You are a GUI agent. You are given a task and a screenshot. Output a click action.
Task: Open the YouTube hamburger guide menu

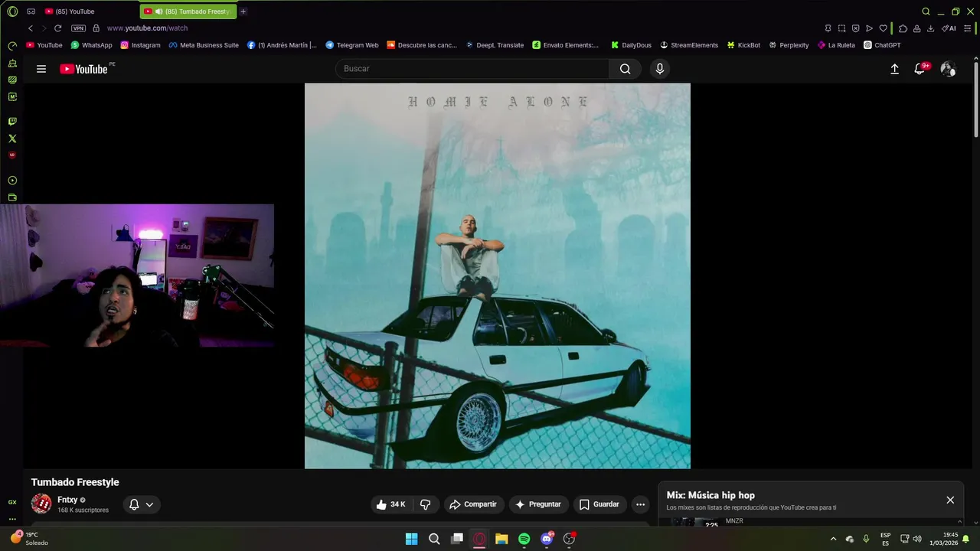41,69
